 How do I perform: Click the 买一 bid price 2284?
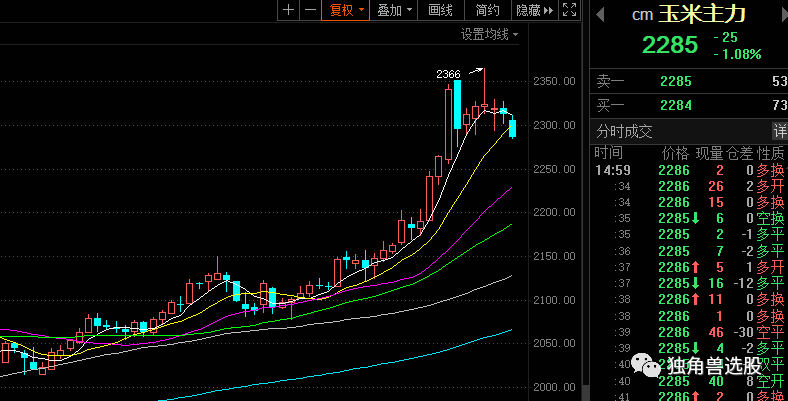coord(676,105)
